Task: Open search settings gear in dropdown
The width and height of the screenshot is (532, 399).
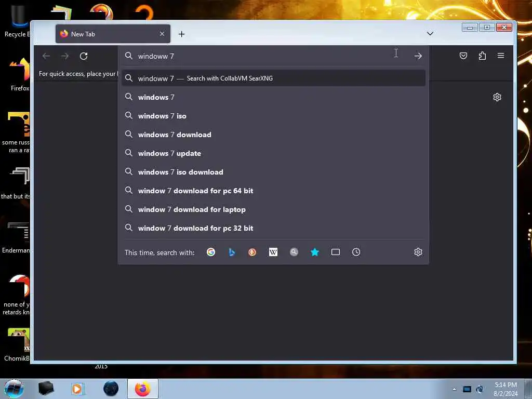Action: click(418, 252)
